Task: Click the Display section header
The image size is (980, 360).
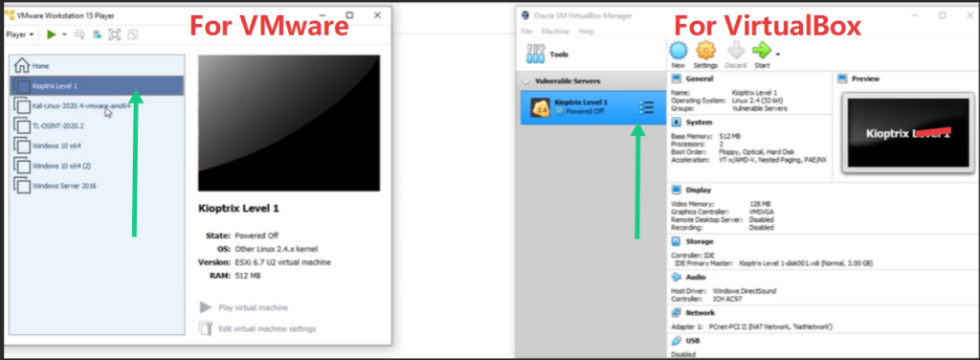Action: [x=698, y=190]
